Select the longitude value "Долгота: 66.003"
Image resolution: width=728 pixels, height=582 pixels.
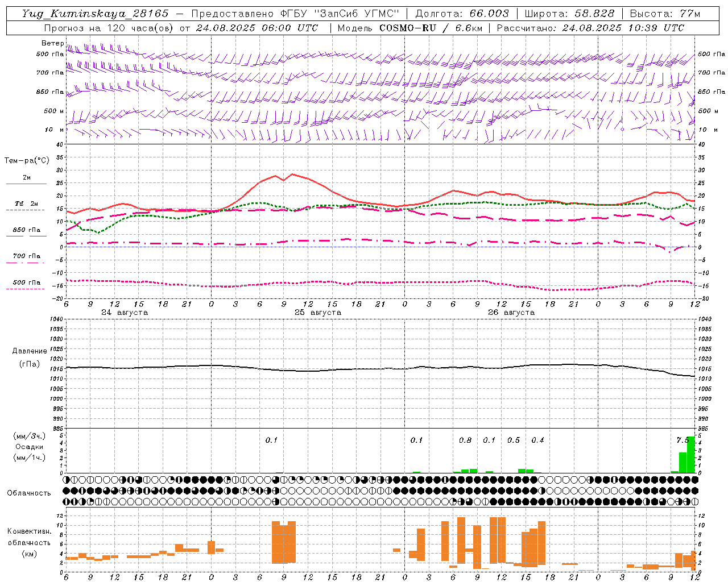coord(462,14)
